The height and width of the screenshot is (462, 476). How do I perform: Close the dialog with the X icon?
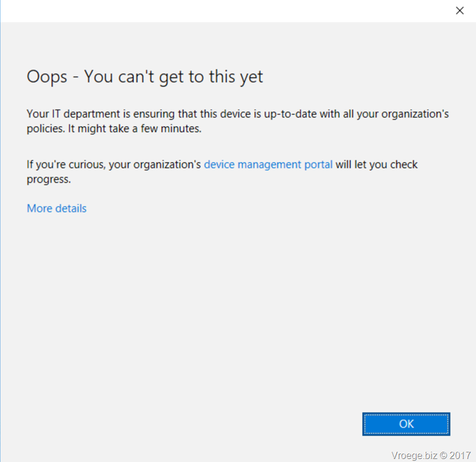coord(460,11)
